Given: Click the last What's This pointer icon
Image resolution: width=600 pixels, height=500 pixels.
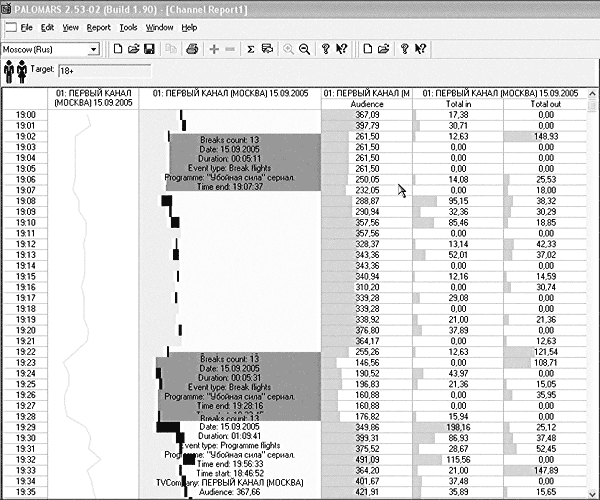Looking at the screenshot, I should (420, 49).
